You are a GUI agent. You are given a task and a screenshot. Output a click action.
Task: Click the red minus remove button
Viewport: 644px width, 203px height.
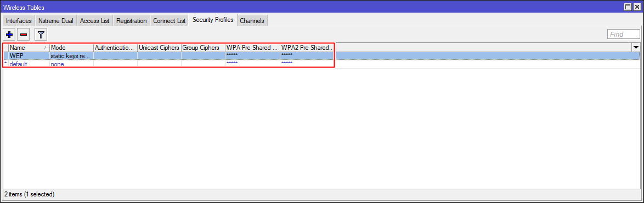pyautogui.click(x=24, y=34)
